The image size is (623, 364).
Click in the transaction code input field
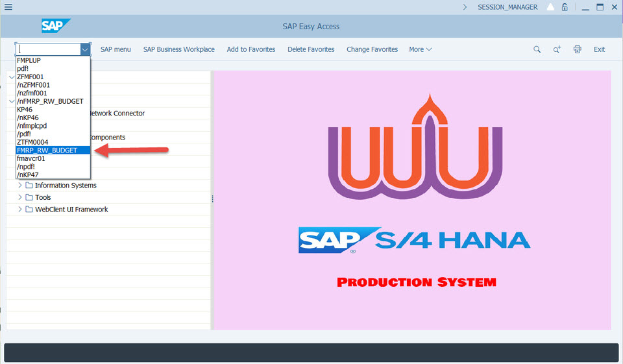[48, 49]
